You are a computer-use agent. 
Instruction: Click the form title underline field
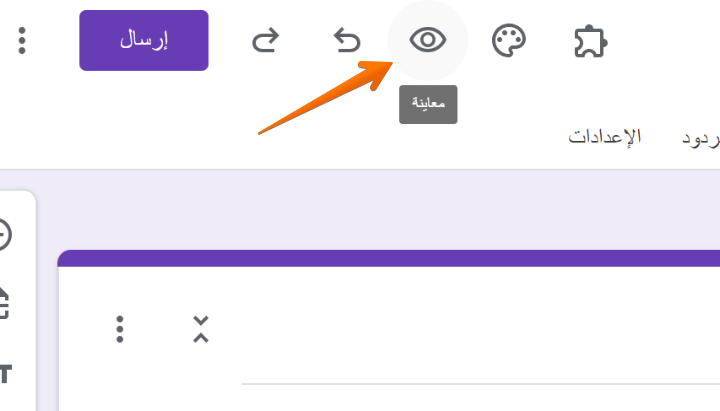tap(480, 382)
